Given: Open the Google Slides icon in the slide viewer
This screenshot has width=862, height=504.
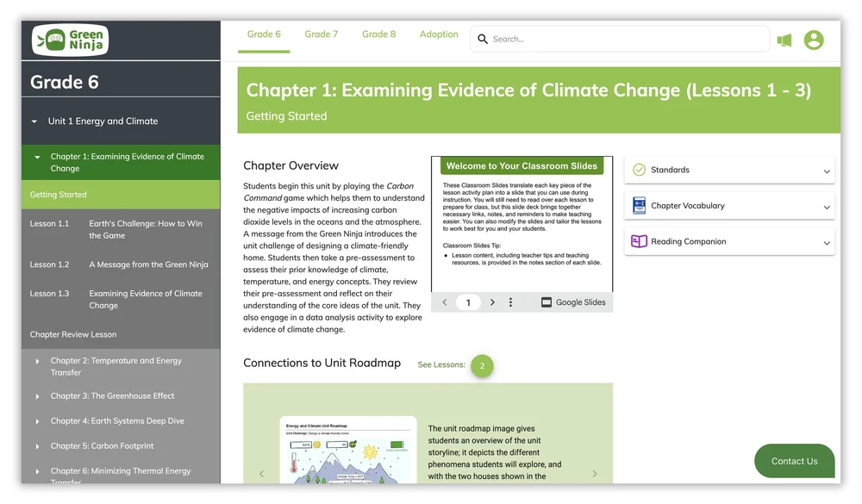Looking at the screenshot, I should (x=545, y=302).
